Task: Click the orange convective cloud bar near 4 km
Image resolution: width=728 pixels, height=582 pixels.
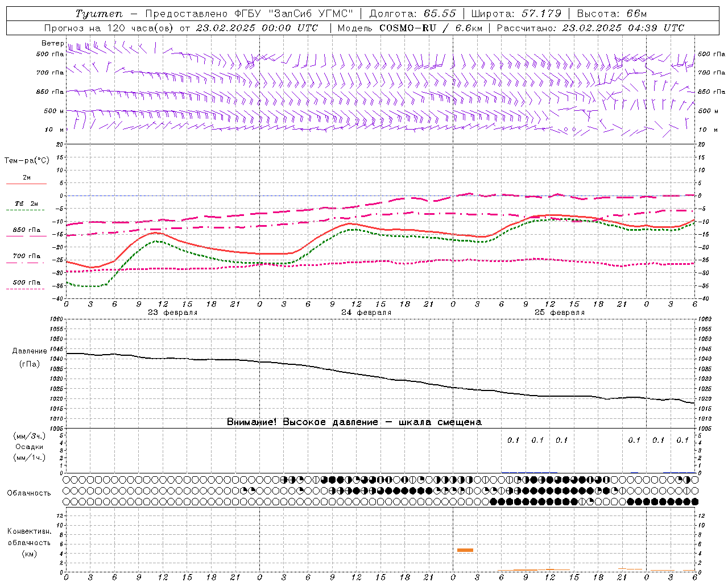Action: 465,550
